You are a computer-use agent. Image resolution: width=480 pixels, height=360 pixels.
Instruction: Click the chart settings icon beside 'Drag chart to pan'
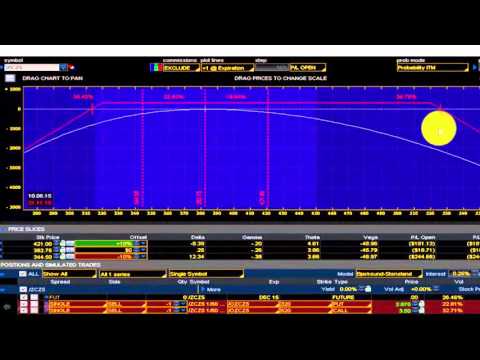tap(10, 78)
